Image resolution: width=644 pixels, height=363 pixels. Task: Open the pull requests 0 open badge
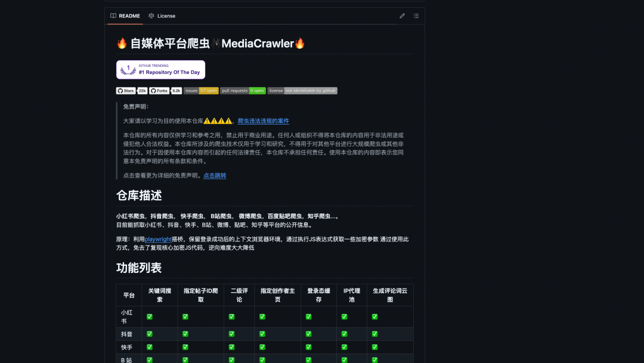pyautogui.click(x=243, y=91)
